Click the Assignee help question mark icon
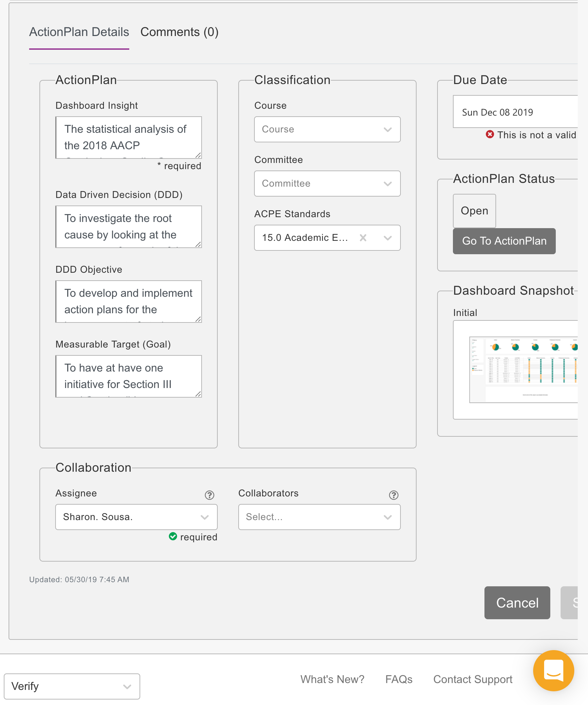This screenshot has width=588, height=705. tap(209, 495)
